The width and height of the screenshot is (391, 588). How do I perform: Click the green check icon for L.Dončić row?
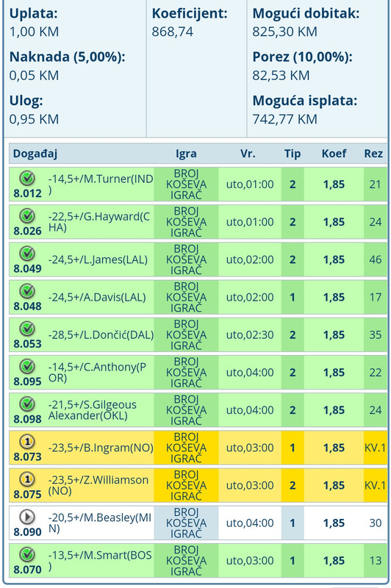pos(27,329)
